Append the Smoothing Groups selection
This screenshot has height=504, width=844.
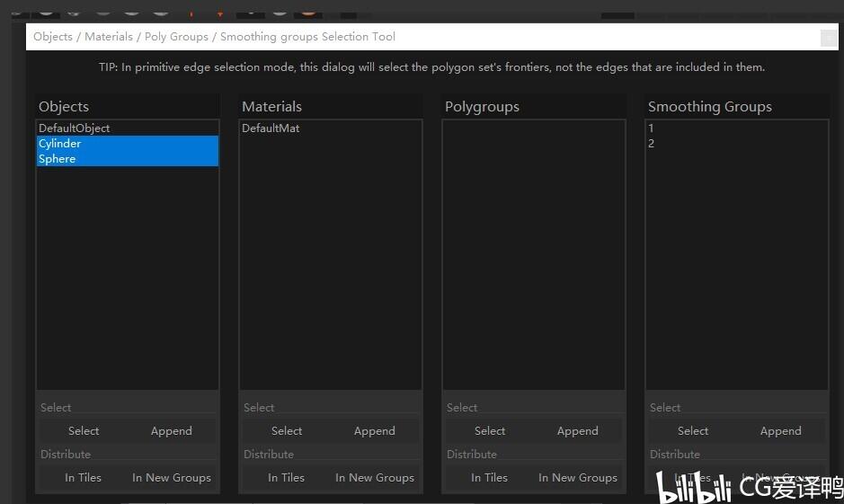780,431
